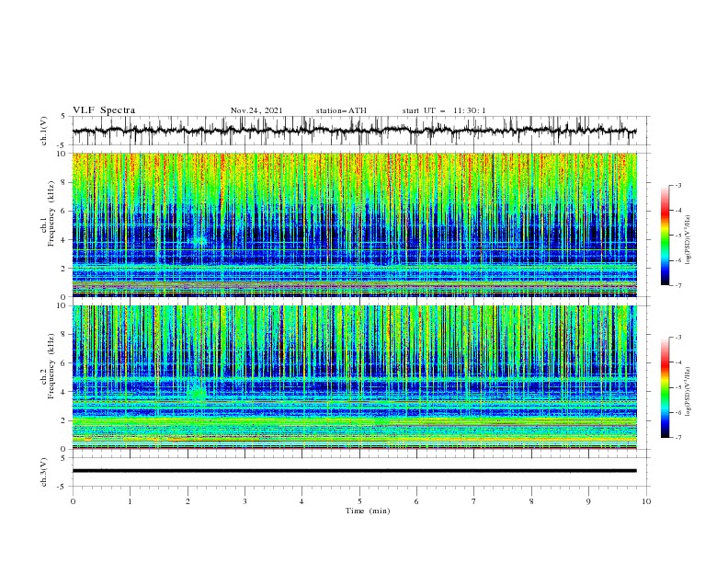Viewport: 728px width, 563px height.
Task: Click the 'ch.1(V)' waveform axis label
Action: pos(44,131)
